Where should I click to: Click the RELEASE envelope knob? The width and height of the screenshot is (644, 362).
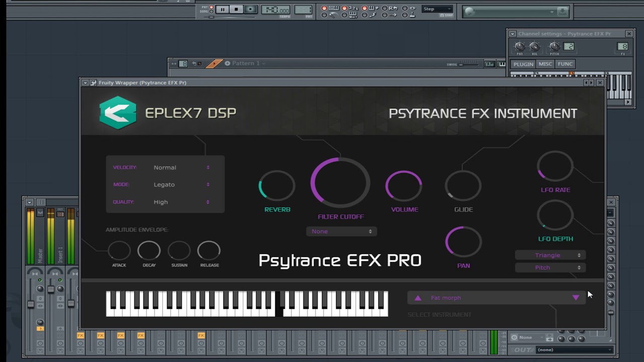pos(209,251)
